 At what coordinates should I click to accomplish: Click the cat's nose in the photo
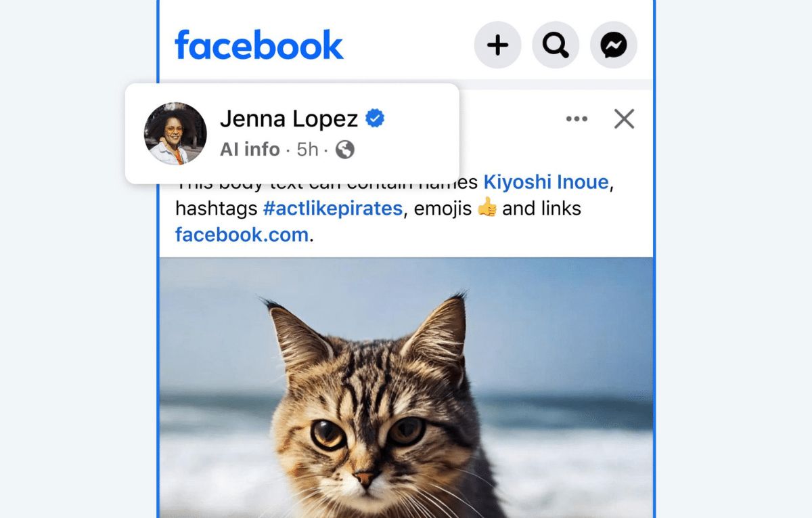click(x=366, y=478)
